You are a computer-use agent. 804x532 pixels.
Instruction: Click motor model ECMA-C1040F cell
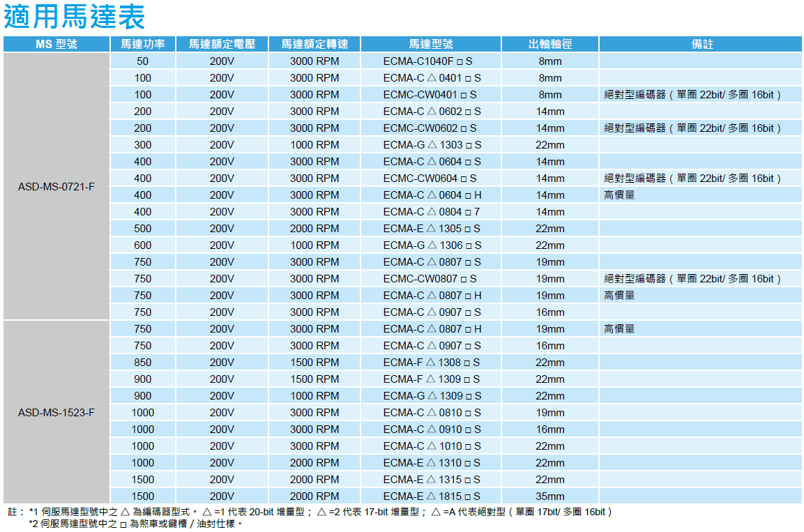click(x=432, y=61)
